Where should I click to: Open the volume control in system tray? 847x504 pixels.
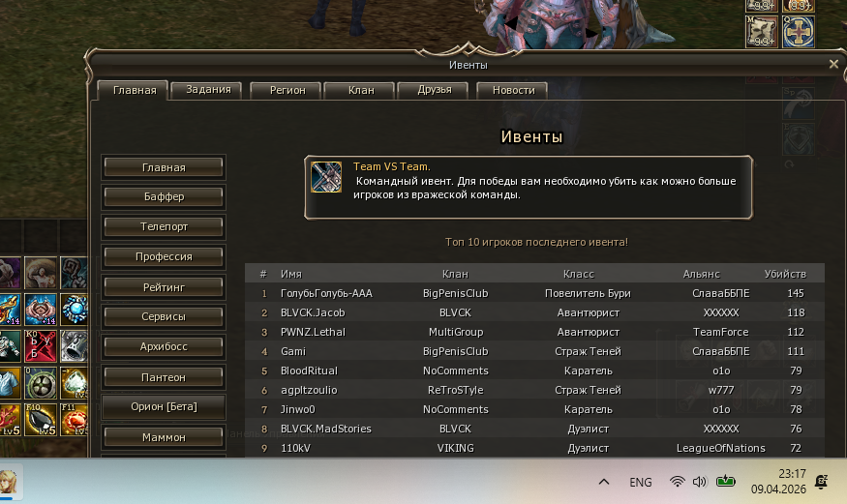pyautogui.click(x=700, y=482)
